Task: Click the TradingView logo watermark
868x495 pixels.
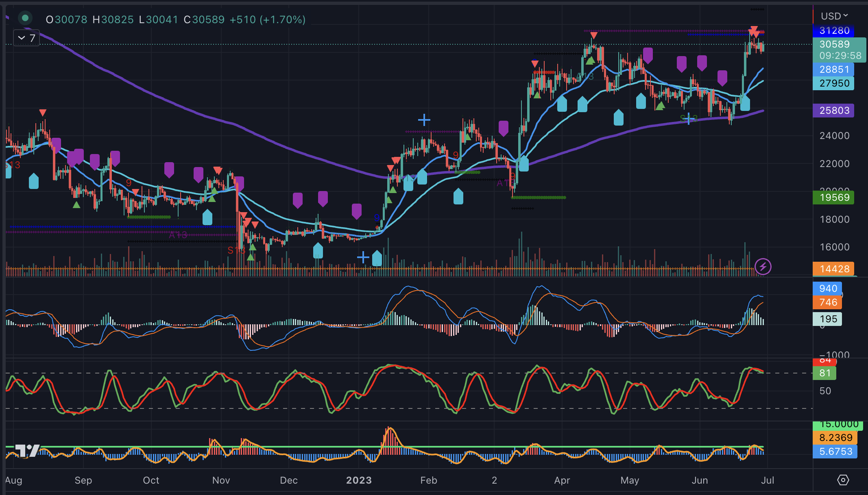Action: pos(26,450)
